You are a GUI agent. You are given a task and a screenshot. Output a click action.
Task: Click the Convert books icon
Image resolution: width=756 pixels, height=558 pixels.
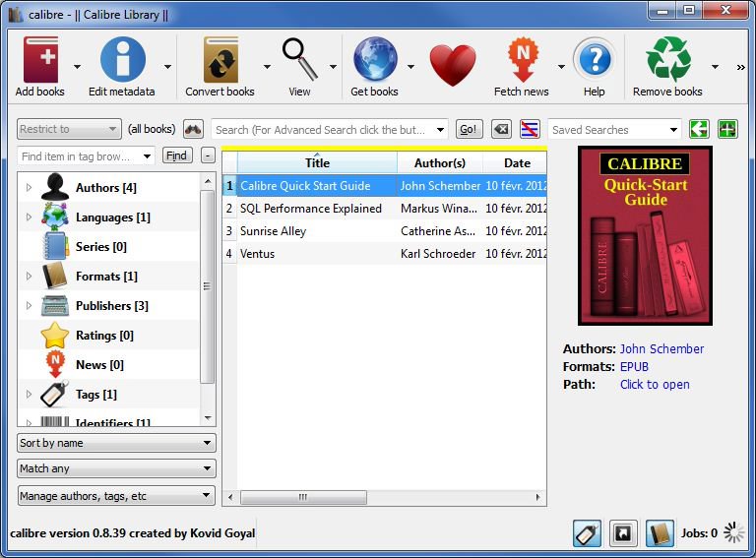tap(220, 60)
